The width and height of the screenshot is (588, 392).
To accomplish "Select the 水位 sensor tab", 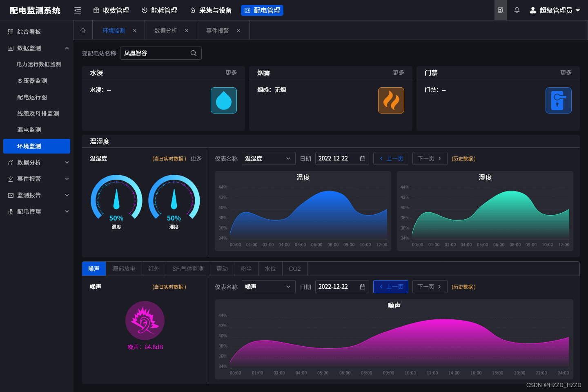I will [x=270, y=269].
